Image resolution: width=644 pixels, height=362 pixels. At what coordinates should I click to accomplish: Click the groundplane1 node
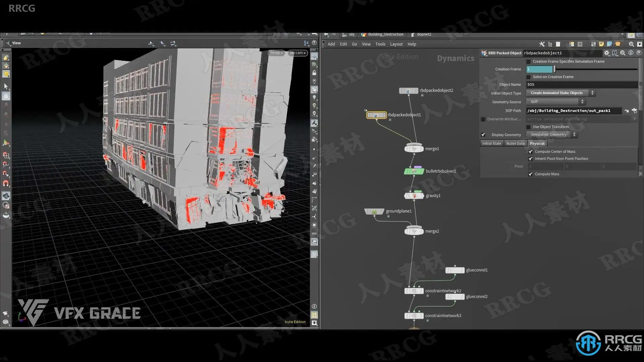pos(374,212)
